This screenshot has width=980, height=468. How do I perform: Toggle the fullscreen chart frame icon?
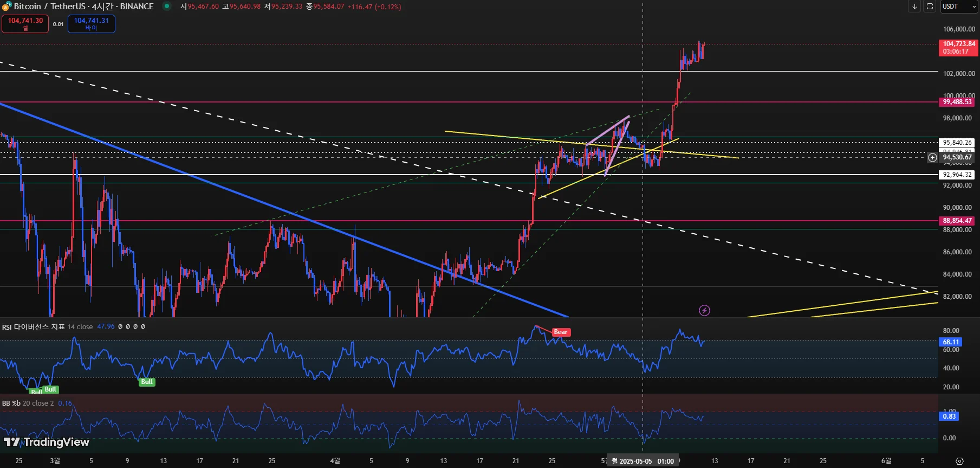click(x=930, y=7)
